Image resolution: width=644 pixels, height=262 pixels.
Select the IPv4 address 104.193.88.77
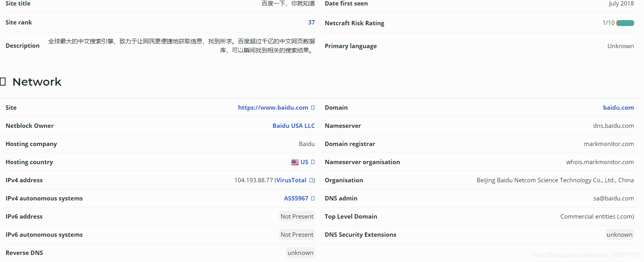(254, 180)
